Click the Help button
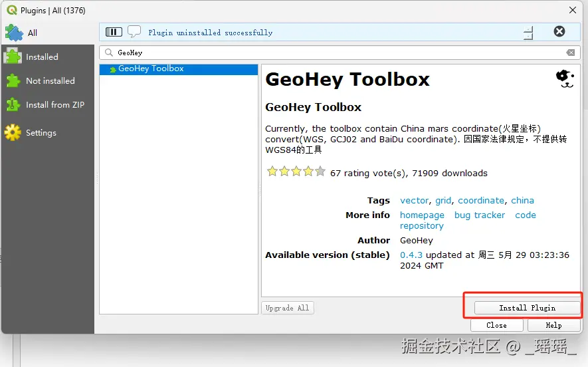The image size is (588, 367). click(x=553, y=325)
